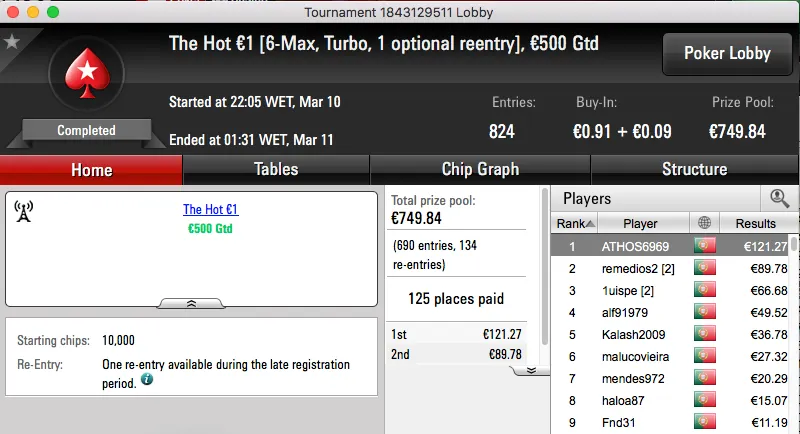Open the player search magnifier
Image resolution: width=800 pixels, height=434 pixels.
coord(779,198)
